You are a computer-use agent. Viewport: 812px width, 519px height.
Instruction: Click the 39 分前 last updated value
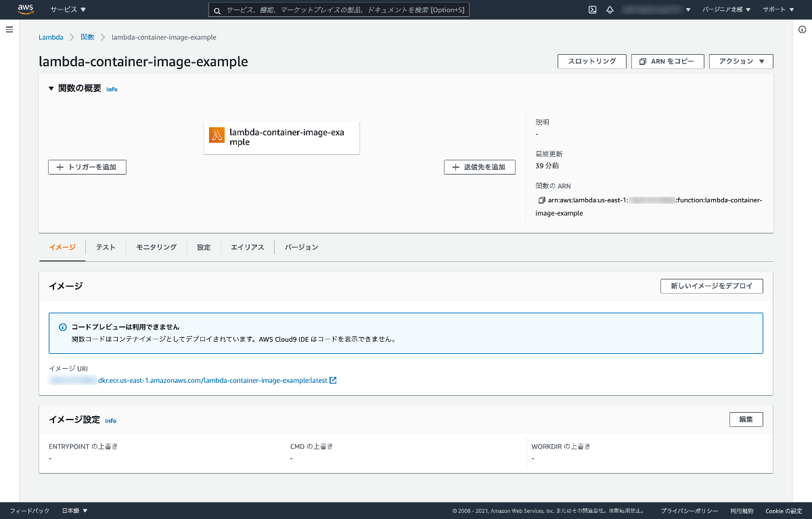coord(547,166)
